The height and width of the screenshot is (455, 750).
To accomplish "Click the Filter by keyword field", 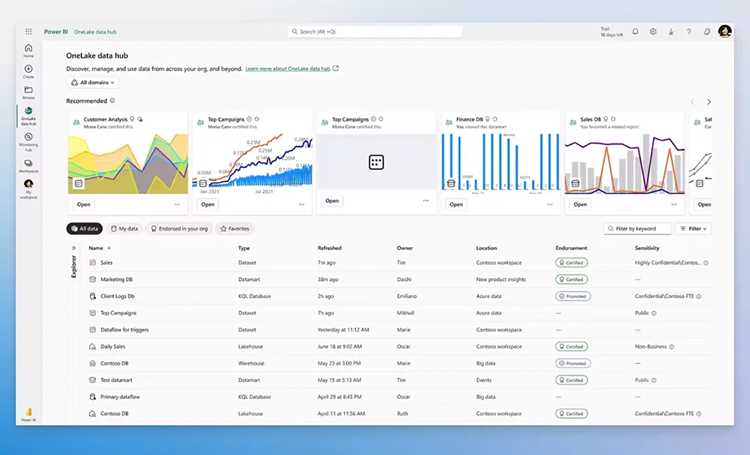I will point(637,229).
